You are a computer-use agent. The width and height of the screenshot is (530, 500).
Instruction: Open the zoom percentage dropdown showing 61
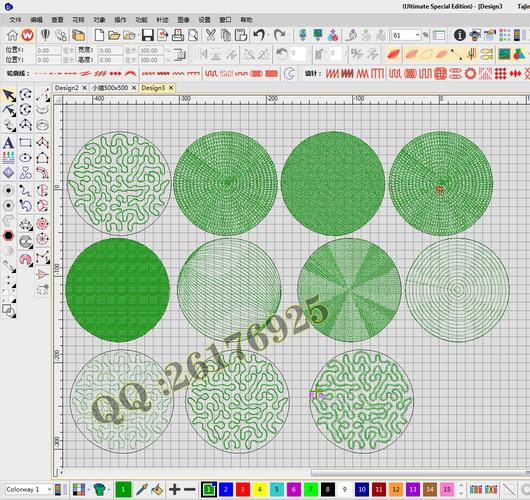click(x=417, y=35)
